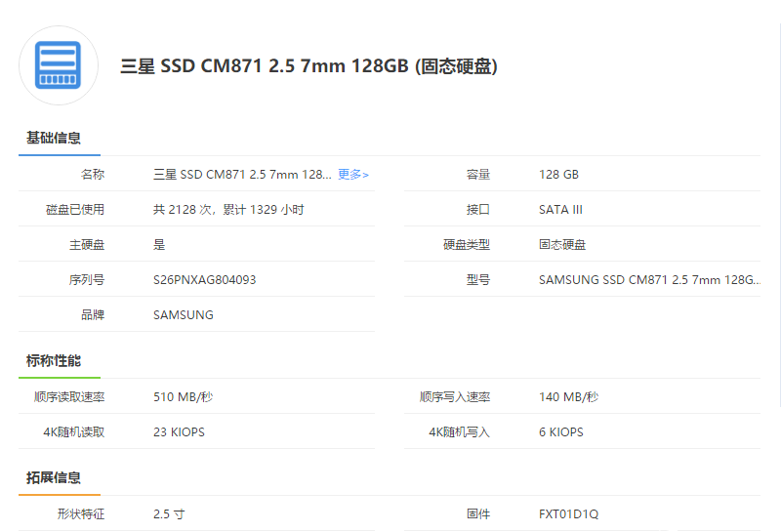Click the 容量 label

(x=478, y=175)
